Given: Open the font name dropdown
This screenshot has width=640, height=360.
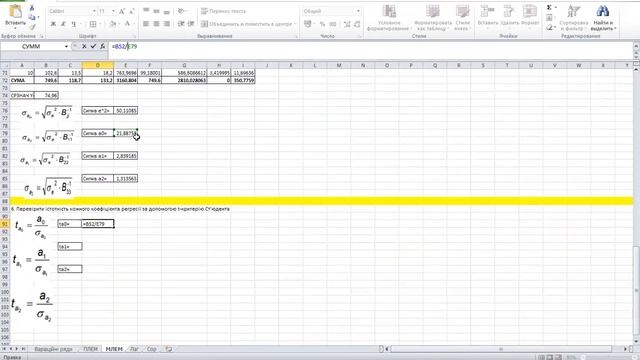Looking at the screenshot, I should pyautogui.click(x=94, y=11).
